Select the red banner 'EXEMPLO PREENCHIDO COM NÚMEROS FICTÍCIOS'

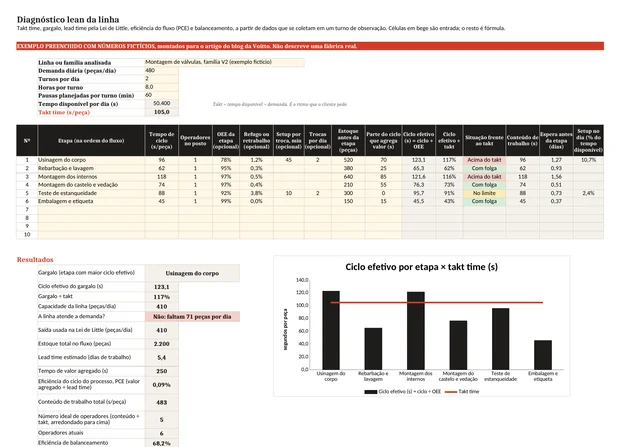(310, 46)
